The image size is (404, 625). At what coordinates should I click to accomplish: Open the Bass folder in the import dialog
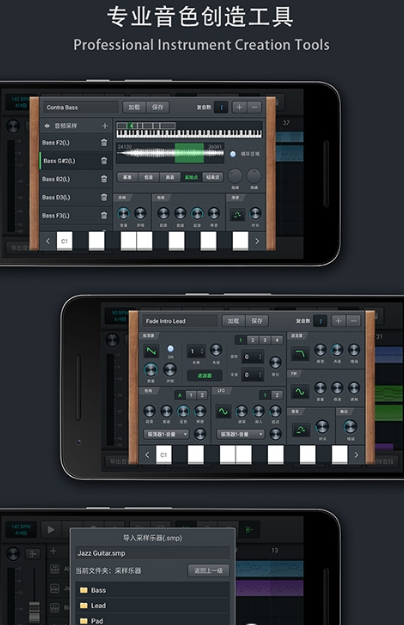(153, 590)
